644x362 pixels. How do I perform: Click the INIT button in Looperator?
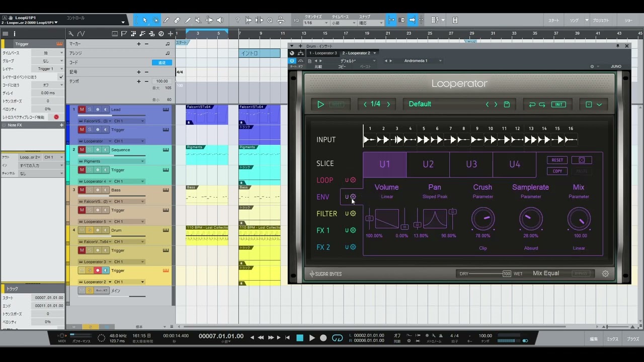[x=558, y=105]
